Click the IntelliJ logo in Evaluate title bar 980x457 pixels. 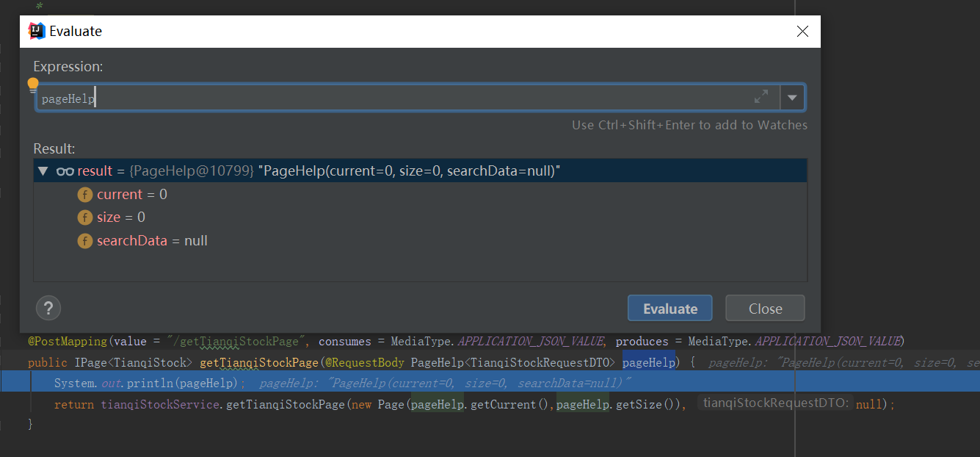[x=36, y=31]
